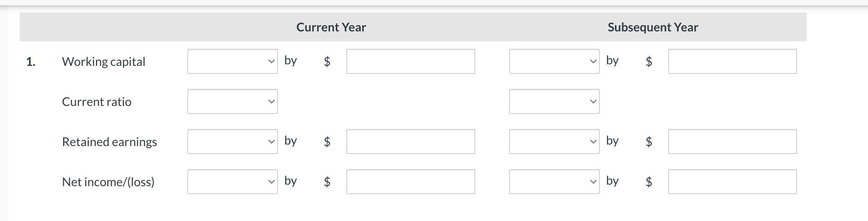This screenshot has height=221, width=868.
Task: Click the Current Year column header
Action: coord(331,27)
